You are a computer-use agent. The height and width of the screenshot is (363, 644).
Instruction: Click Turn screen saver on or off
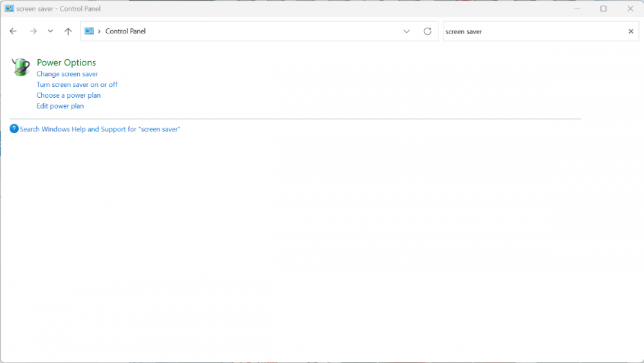(x=77, y=84)
